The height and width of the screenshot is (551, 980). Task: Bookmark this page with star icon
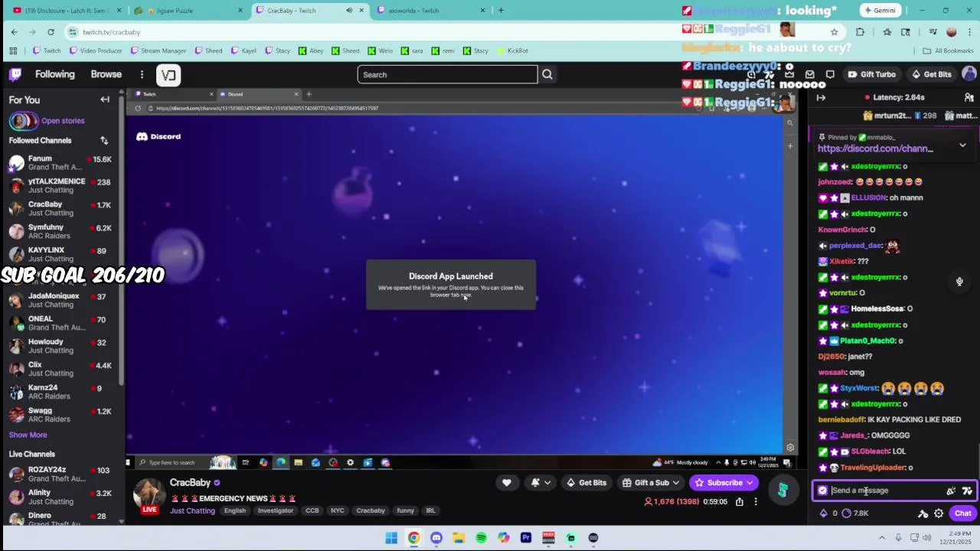[x=834, y=32]
